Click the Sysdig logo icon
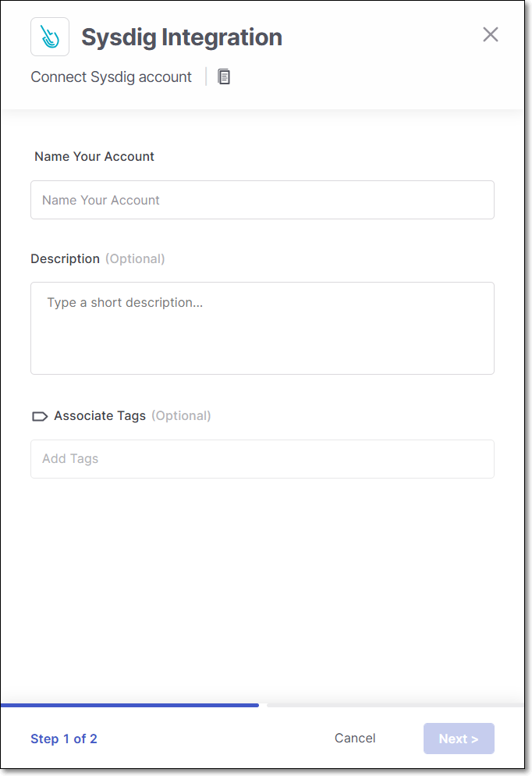The height and width of the screenshot is (776, 532). (50, 37)
